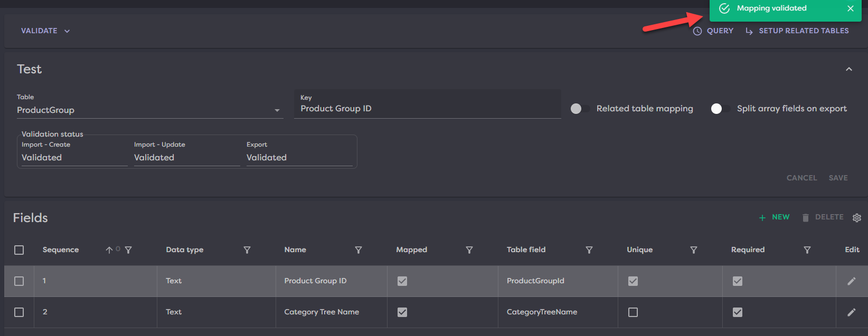Click the Key input field
Viewport: 868px width, 336px height.
click(x=427, y=109)
